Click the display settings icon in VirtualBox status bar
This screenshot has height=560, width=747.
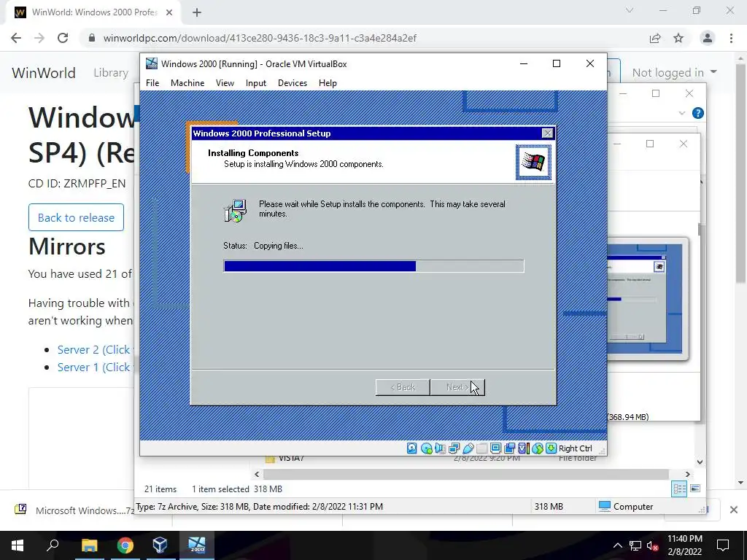click(495, 448)
